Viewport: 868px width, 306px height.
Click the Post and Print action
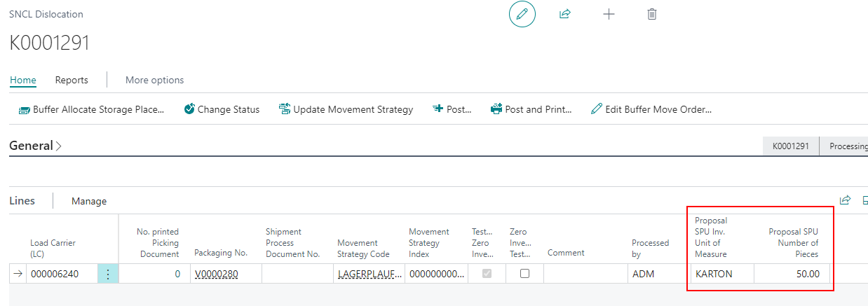531,109
